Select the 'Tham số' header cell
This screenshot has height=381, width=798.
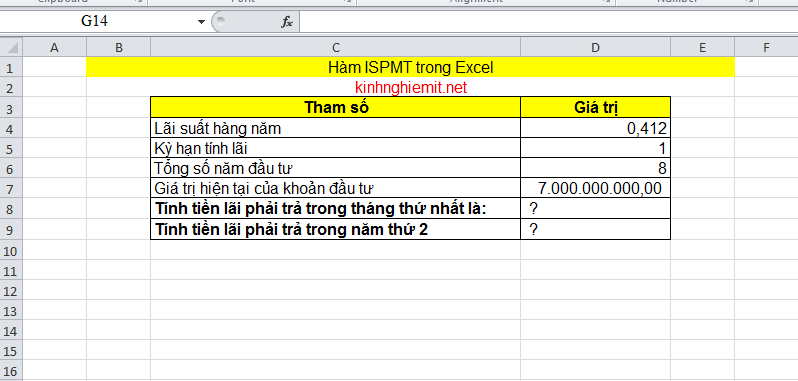click(335, 107)
